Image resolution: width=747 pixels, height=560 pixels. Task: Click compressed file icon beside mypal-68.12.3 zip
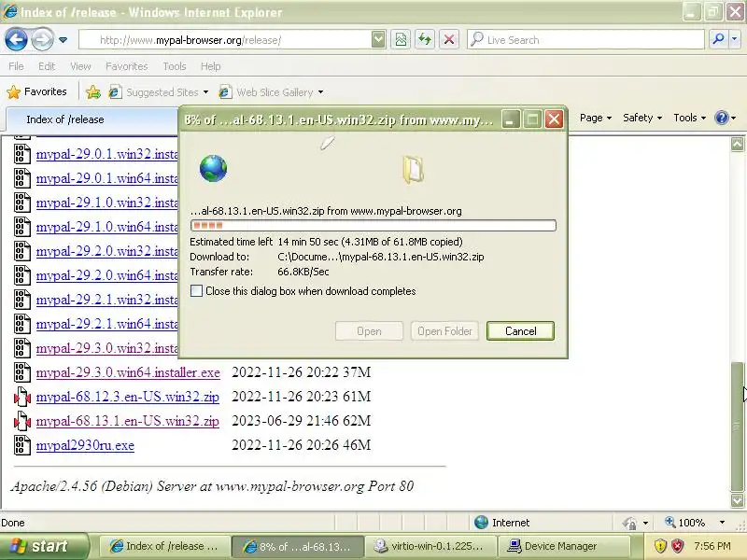coord(21,397)
